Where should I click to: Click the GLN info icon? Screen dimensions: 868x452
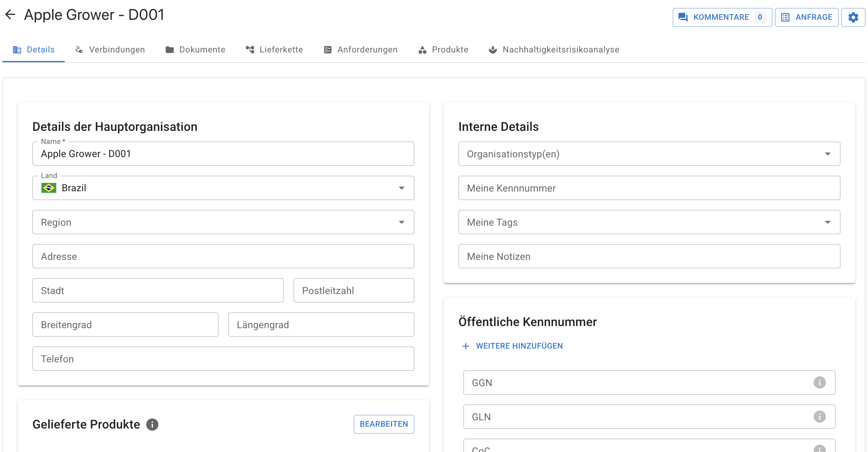click(x=819, y=417)
